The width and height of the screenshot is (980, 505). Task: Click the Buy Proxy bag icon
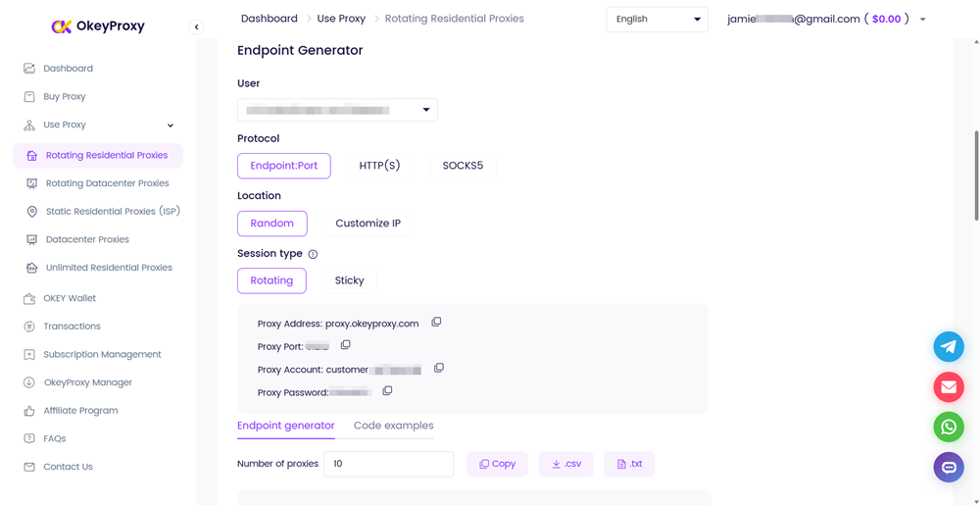[x=28, y=96]
